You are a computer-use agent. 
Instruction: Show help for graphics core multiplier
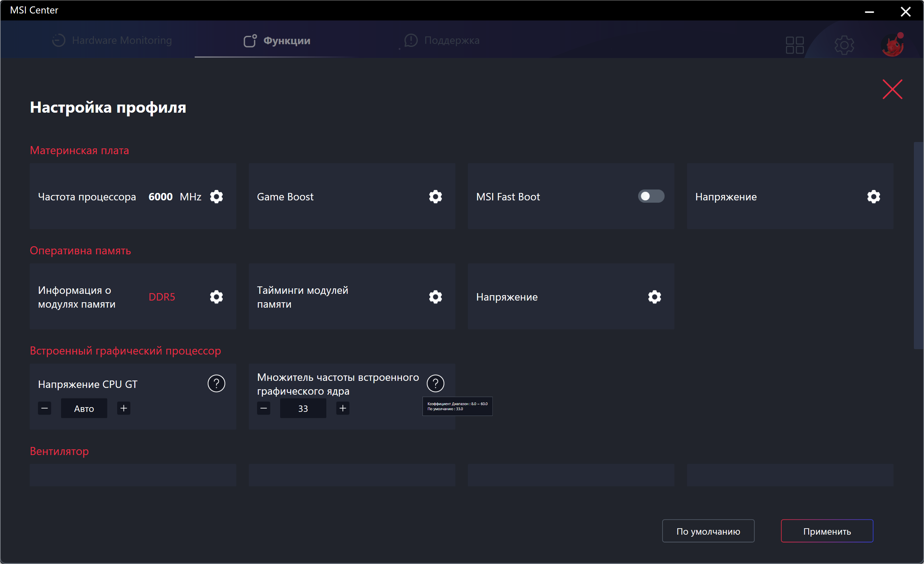(x=435, y=384)
